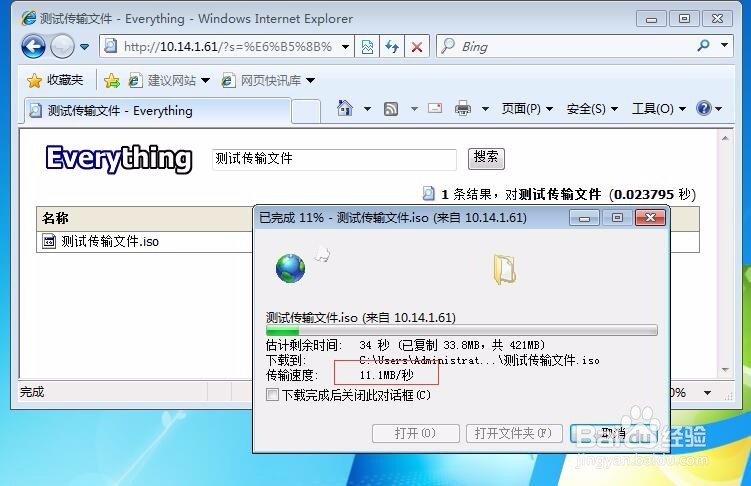Click the Bing search magnifier icon
The height and width of the screenshot is (486, 751).
coord(703,46)
